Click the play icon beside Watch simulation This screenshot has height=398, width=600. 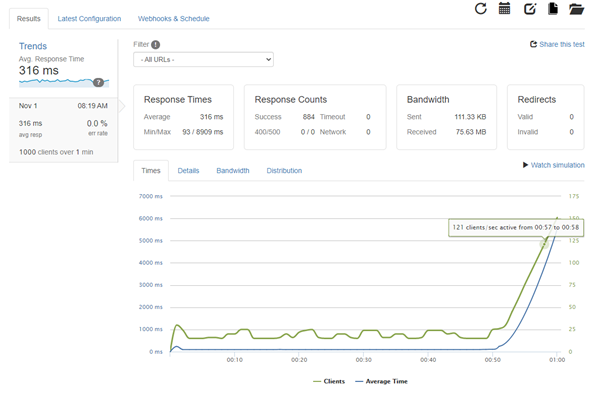(525, 165)
